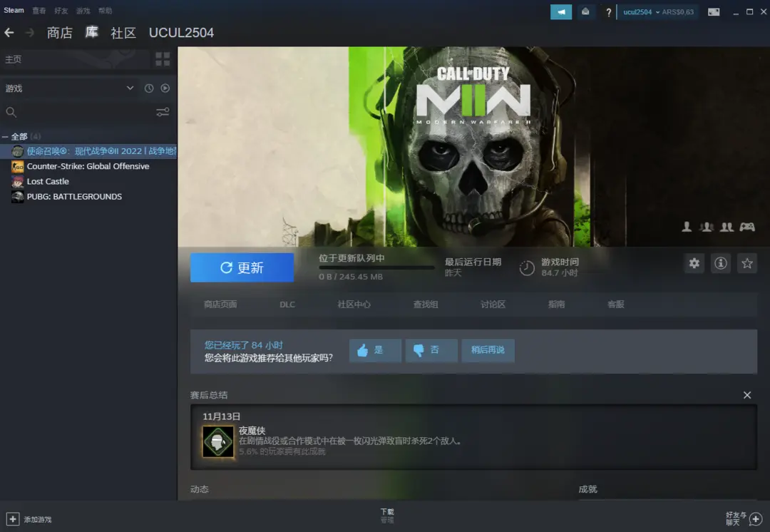
Task: Go to the 商店 tab
Action: pos(59,33)
